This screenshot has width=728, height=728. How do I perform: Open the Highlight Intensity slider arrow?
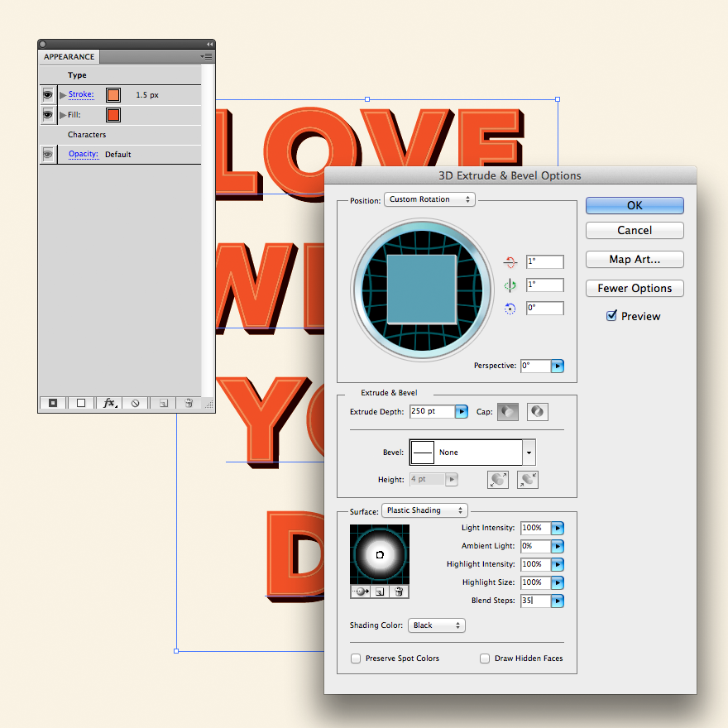(557, 564)
